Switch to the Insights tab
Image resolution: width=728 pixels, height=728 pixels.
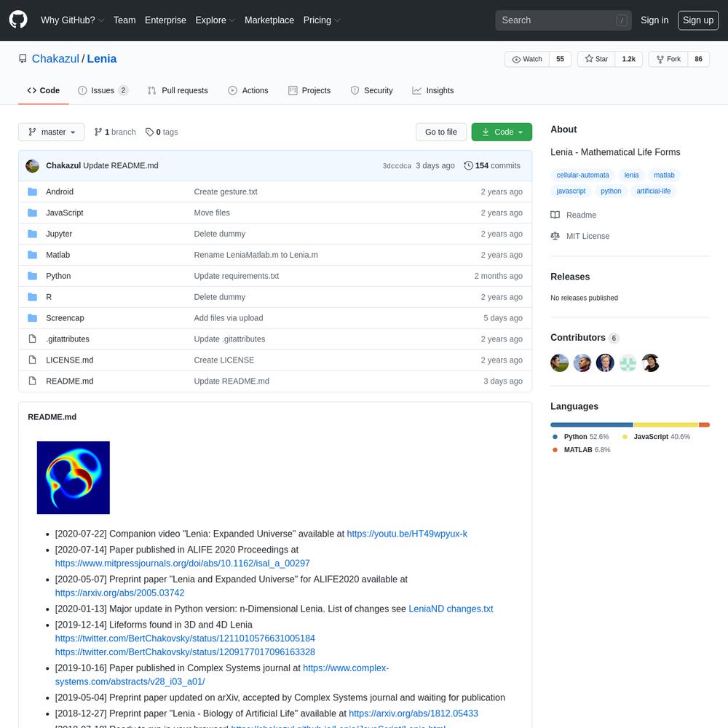pyautogui.click(x=433, y=90)
